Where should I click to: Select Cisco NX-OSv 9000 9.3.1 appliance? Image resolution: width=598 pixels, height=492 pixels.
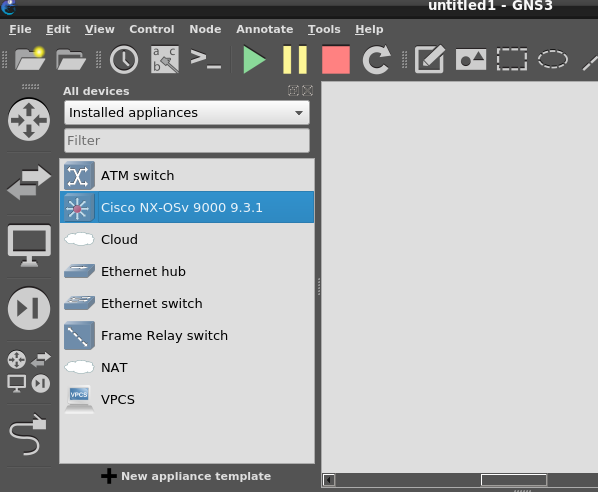187,207
